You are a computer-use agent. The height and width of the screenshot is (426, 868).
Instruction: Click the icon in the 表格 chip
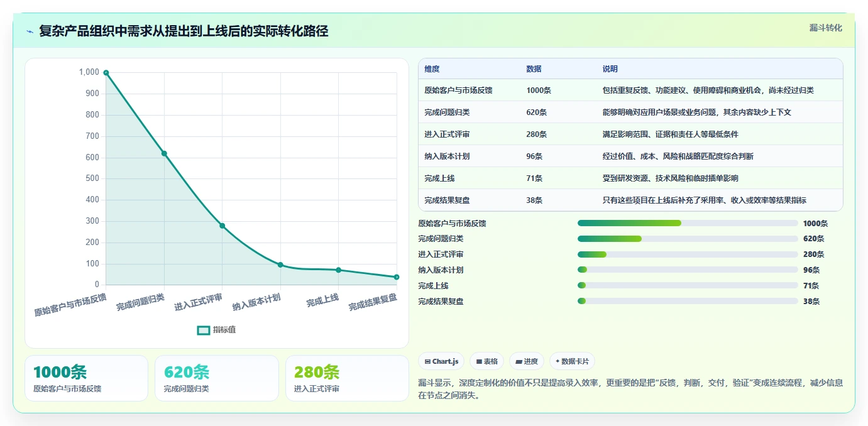(x=479, y=361)
